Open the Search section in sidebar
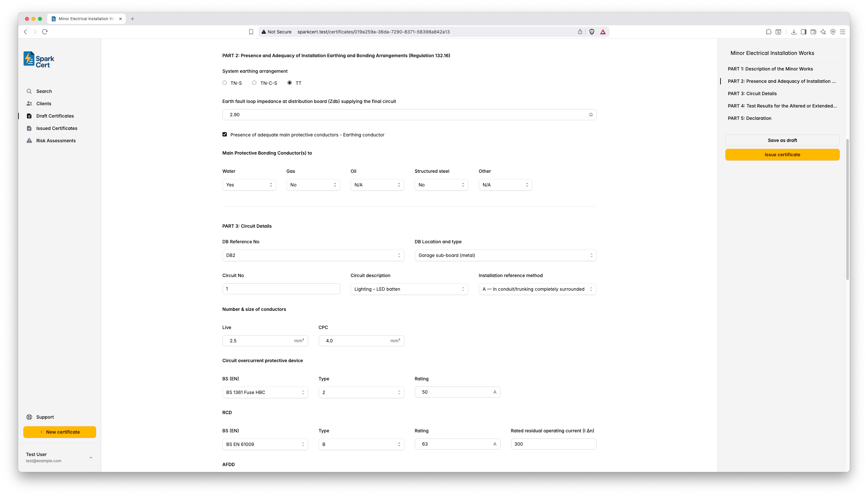This screenshot has height=496, width=868. tap(44, 91)
